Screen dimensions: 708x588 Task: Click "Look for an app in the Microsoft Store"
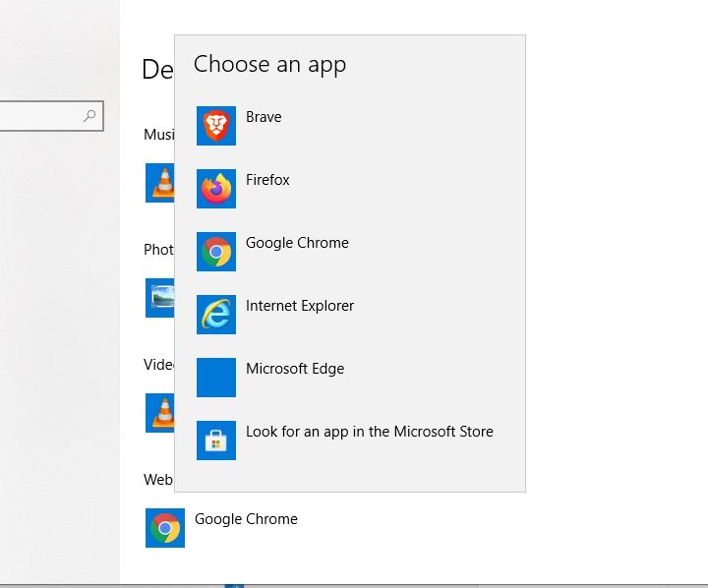tap(370, 432)
